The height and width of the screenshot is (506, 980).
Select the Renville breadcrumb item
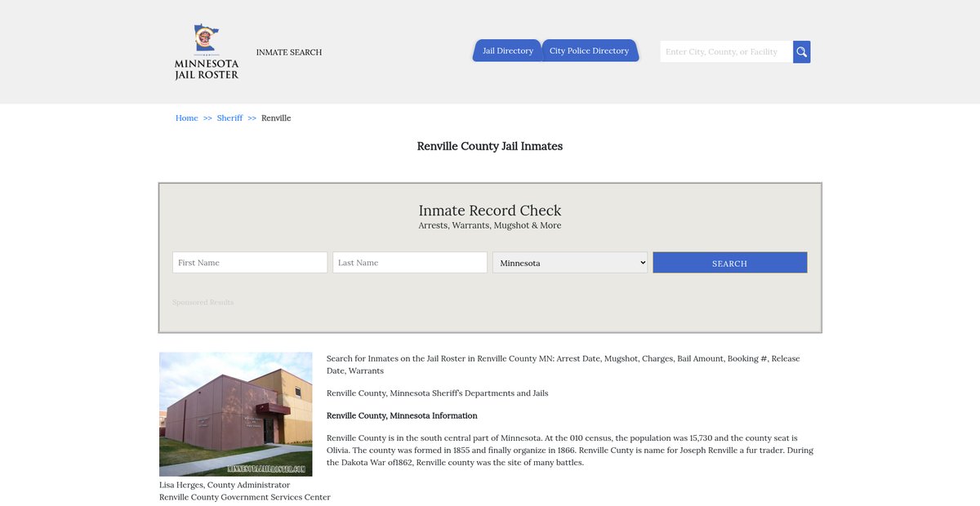click(276, 118)
